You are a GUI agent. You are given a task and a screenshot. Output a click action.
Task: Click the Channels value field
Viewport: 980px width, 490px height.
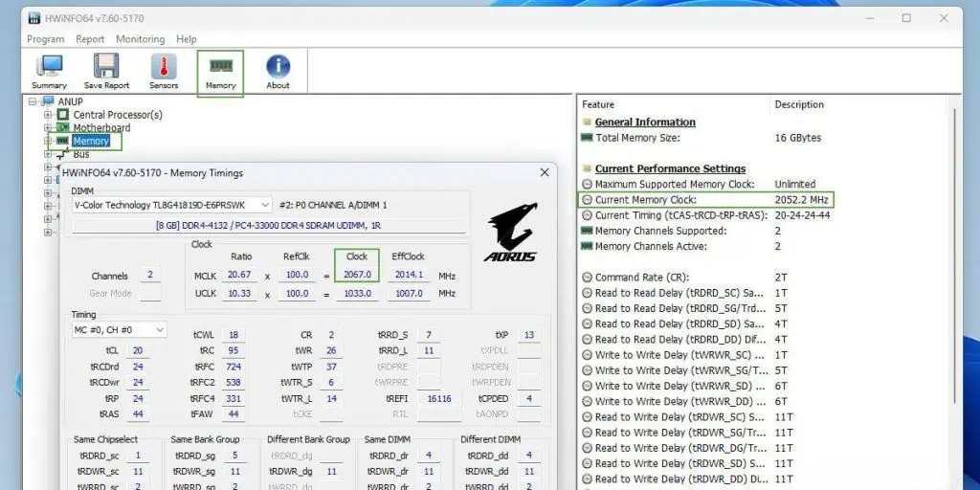[x=150, y=275]
